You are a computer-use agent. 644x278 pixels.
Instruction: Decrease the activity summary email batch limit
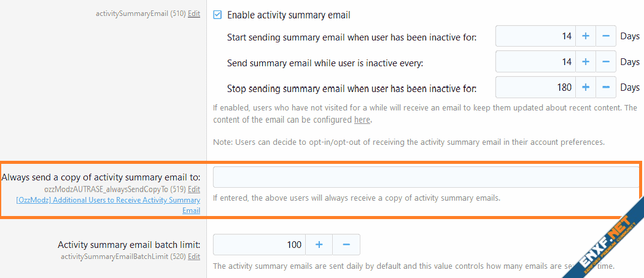pos(346,245)
